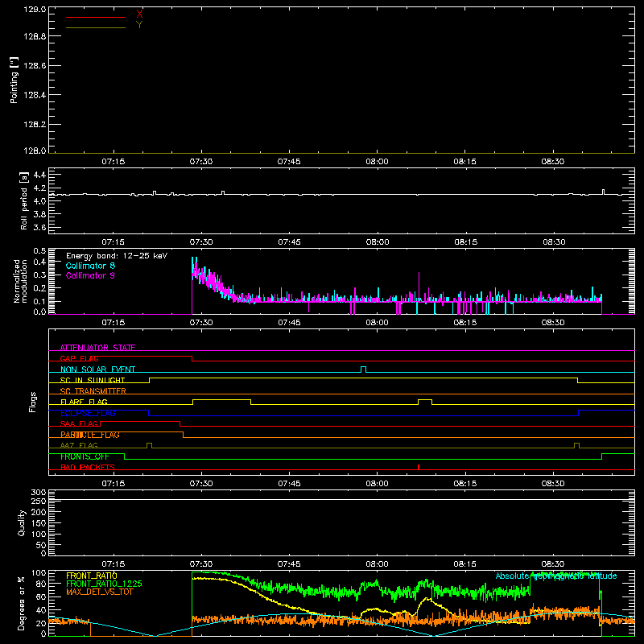Click the Roll period [s] axis title

(24, 200)
